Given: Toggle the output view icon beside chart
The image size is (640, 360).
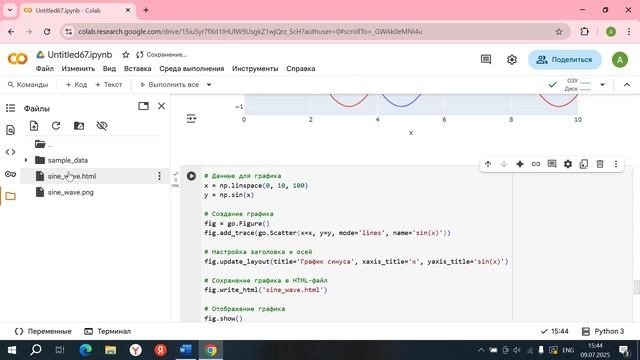Looking at the screenshot, I should coord(191,119).
